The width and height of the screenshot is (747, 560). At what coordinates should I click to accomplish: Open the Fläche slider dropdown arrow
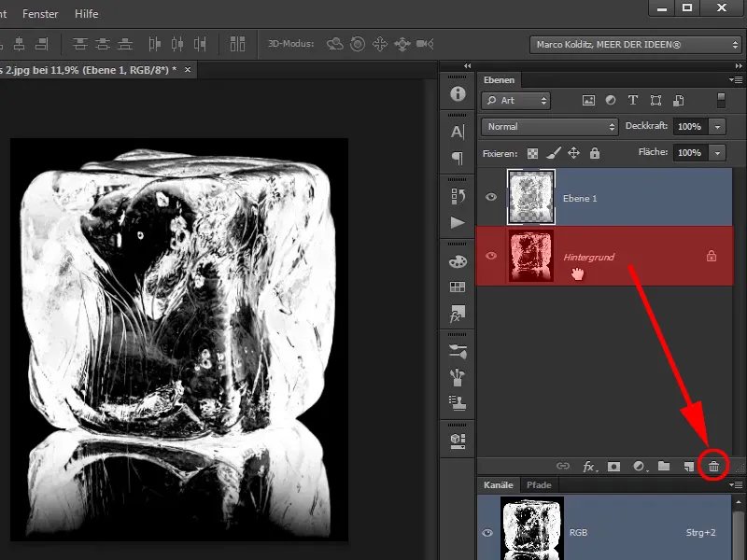click(x=717, y=153)
